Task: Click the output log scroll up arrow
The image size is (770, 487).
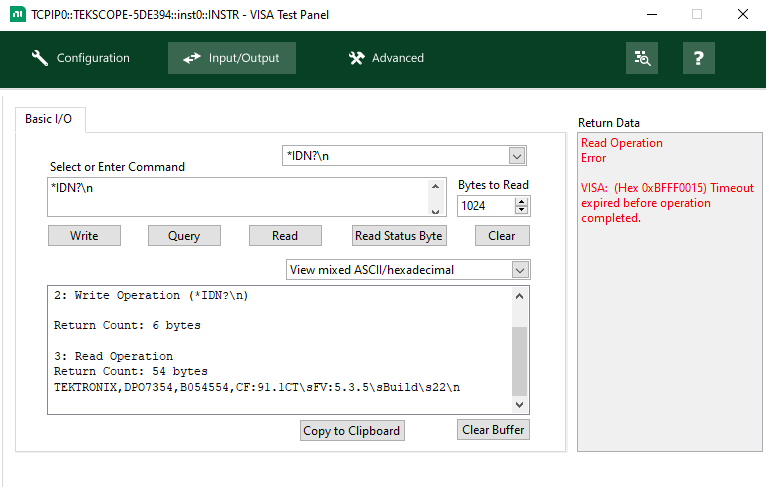Action: tap(520, 296)
